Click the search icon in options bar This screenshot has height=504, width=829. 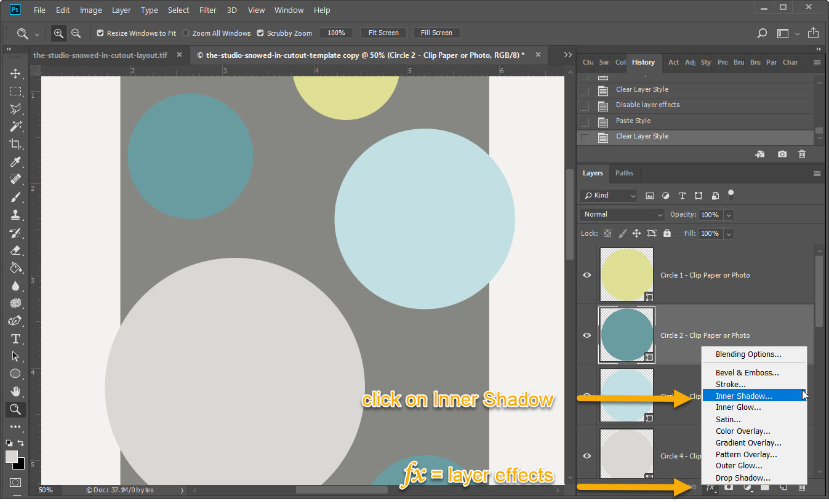click(762, 33)
